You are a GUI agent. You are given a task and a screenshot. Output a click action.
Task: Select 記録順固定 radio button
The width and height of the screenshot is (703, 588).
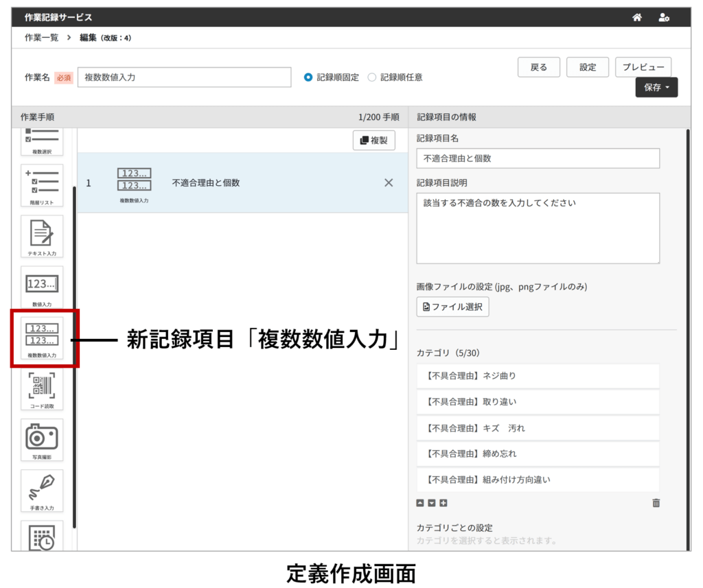[x=308, y=78]
